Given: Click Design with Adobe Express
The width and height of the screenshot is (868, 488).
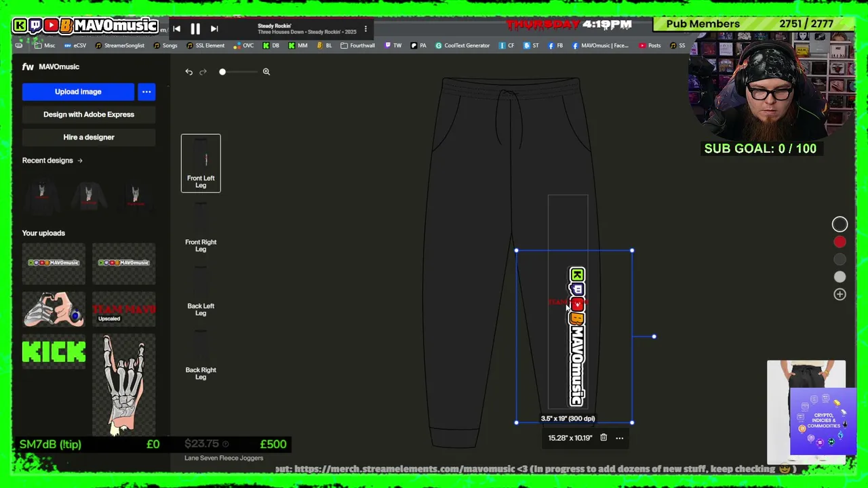Looking at the screenshot, I should 89,115.
